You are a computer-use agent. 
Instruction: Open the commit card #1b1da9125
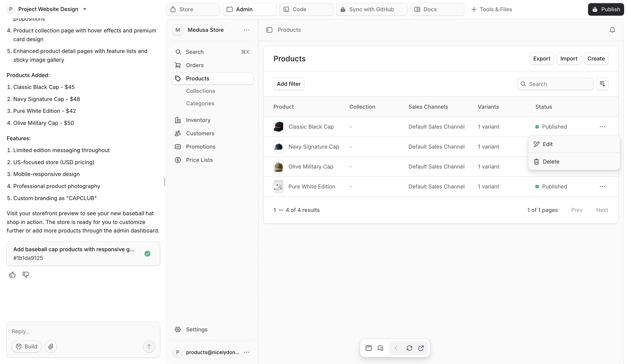click(83, 253)
